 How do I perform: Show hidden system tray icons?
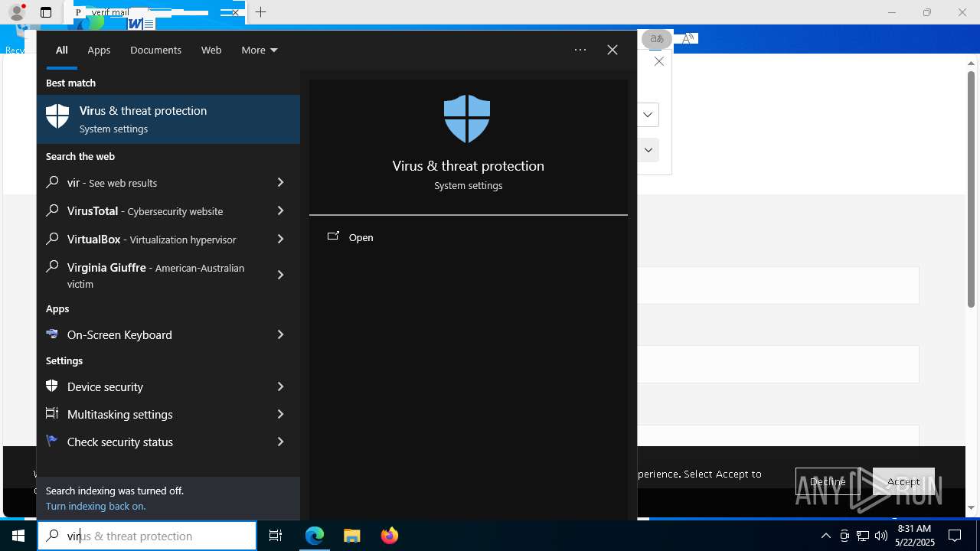click(825, 536)
